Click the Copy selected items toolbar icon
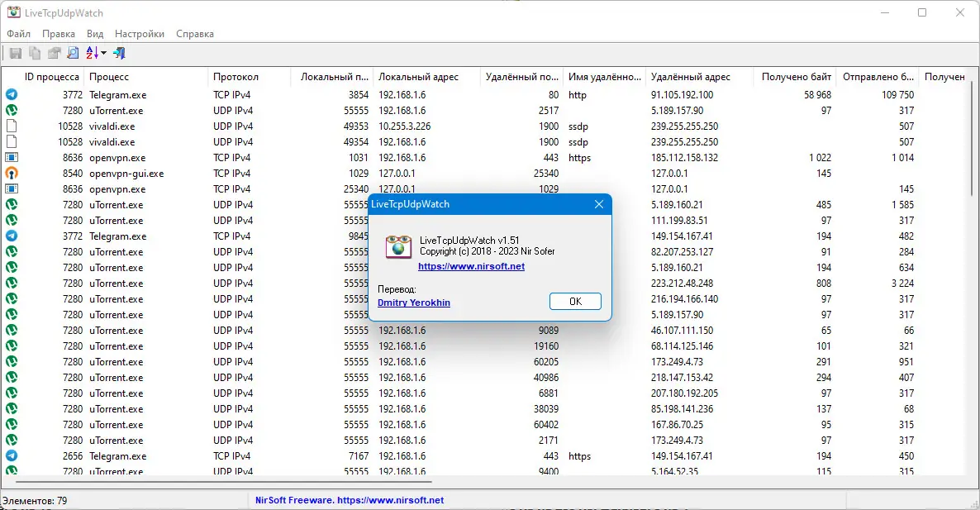This screenshot has width=980, height=510. point(35,53)
